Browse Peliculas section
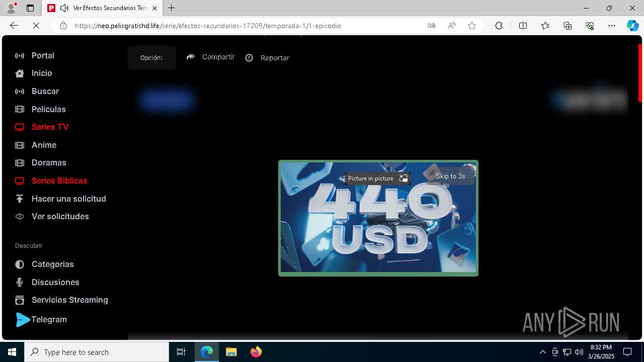Screen dimensions: 644x362 (x=48, y=109)
